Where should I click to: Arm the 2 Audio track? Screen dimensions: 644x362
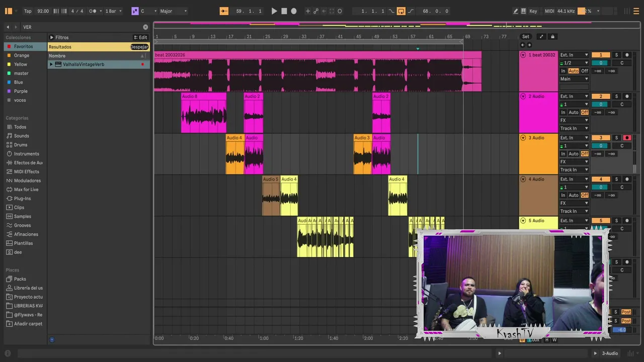pos(627,97)
